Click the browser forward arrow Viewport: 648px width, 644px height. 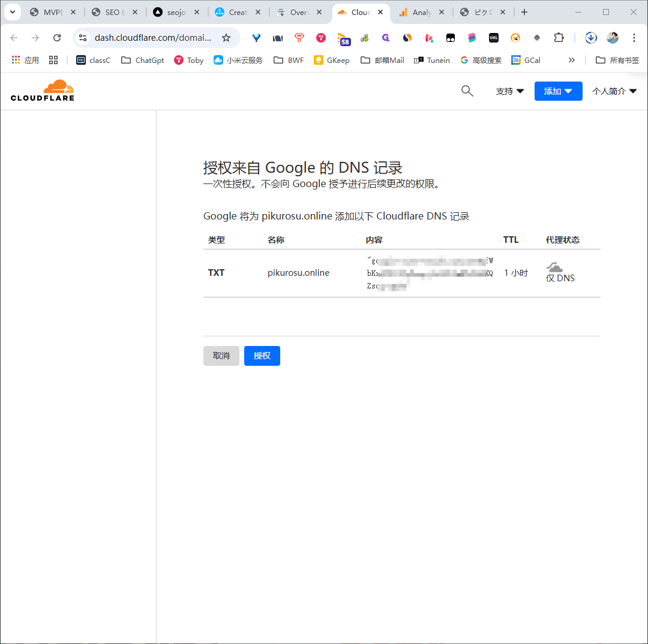35,38
